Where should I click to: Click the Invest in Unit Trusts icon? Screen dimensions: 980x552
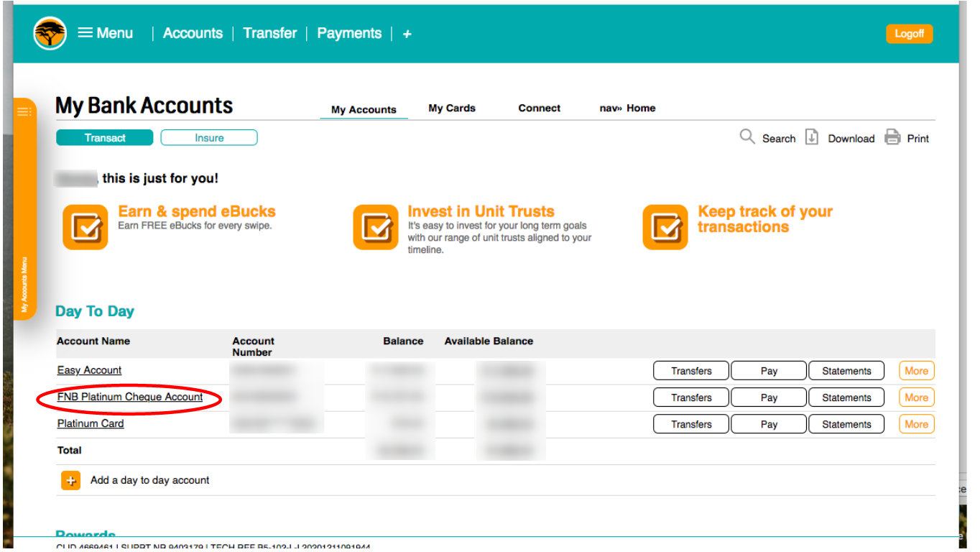point(375,227)
